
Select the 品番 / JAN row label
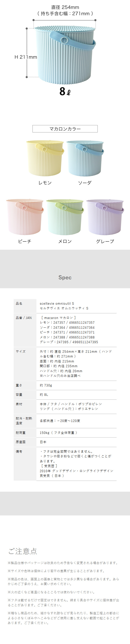[24, 318]
